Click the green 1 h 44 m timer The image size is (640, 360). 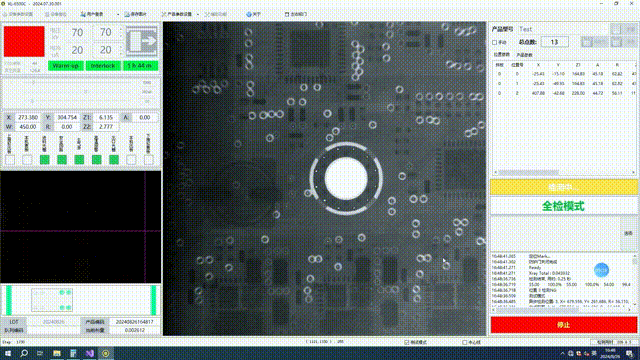140,66
